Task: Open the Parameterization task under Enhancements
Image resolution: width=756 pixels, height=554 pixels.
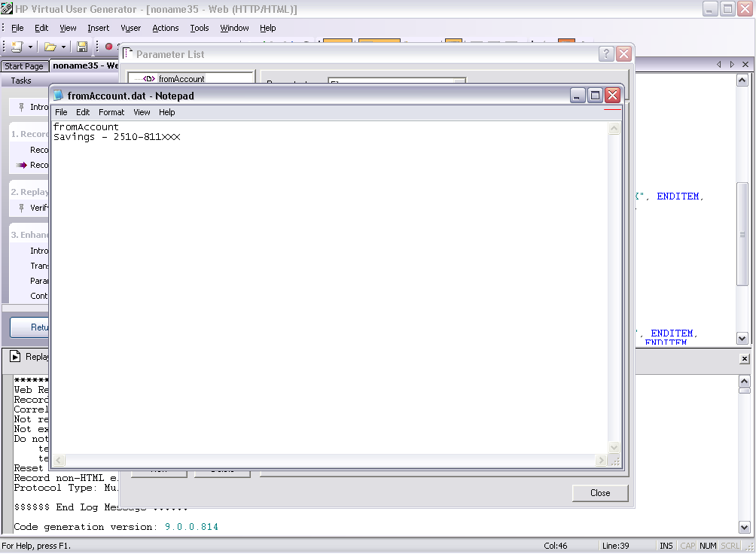Action: point(40,281)
